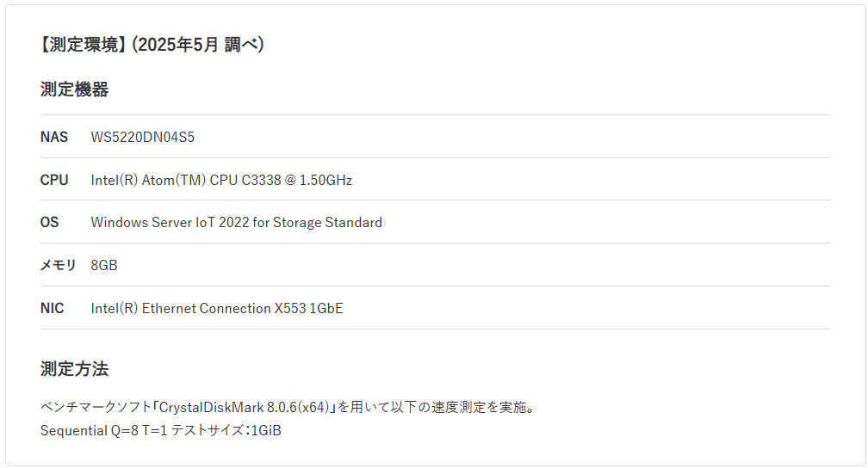The height and width of the screenshot is (468, 868).
Task: Click the Sequential Q=8 T=1 line
Action: pyautogui.click(x=103, y=431)
